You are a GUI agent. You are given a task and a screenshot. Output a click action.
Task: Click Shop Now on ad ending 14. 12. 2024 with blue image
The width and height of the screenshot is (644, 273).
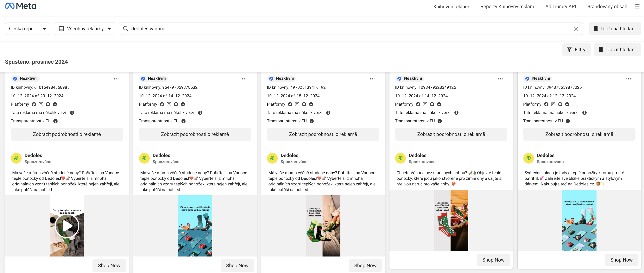click(x=237, y=265)
